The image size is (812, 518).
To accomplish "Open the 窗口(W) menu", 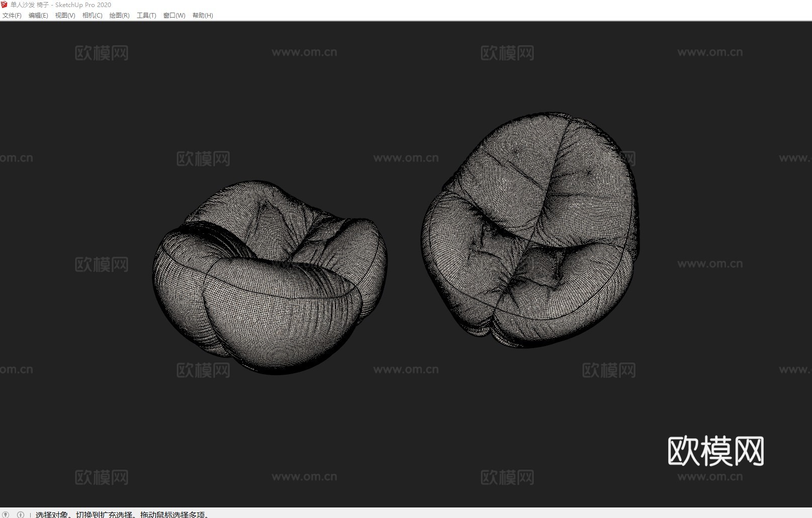I will pyautogui.click(x=174, y=16).
